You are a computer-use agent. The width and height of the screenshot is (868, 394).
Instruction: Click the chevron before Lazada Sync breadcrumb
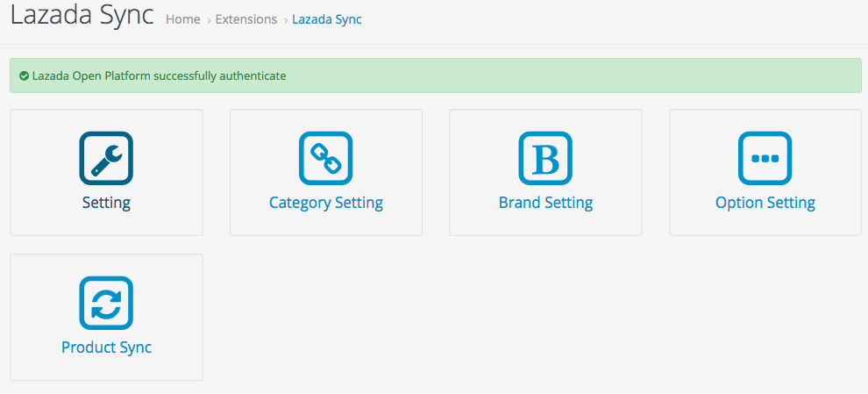point(285,19)
